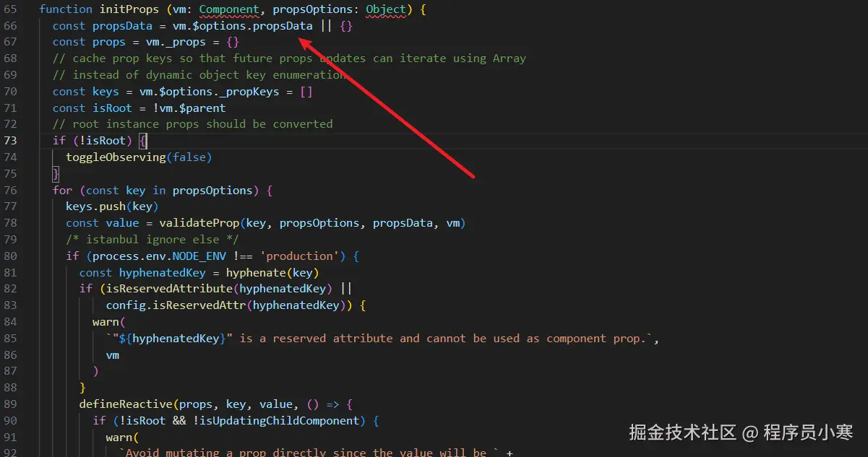Click the 'cache prop keys' comment line

click(289, 58)
